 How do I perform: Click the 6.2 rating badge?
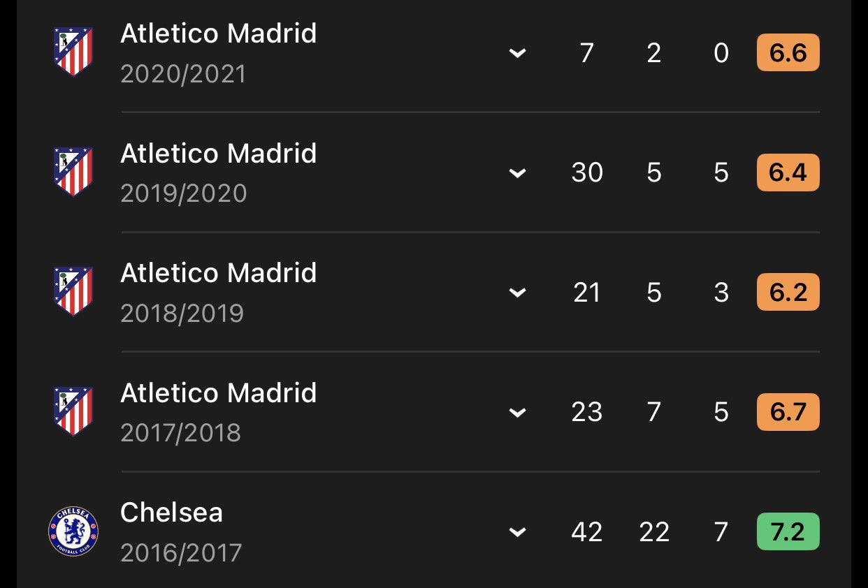coord(788,293)
